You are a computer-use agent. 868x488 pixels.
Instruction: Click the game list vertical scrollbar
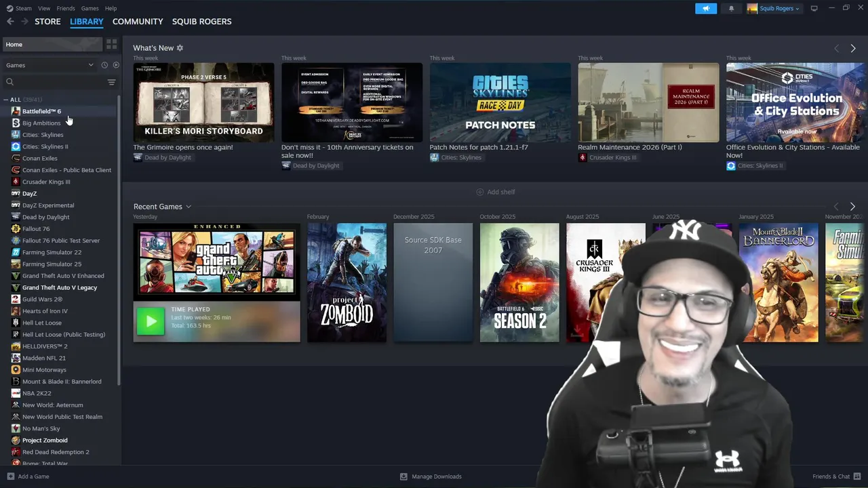pos(119,241)
